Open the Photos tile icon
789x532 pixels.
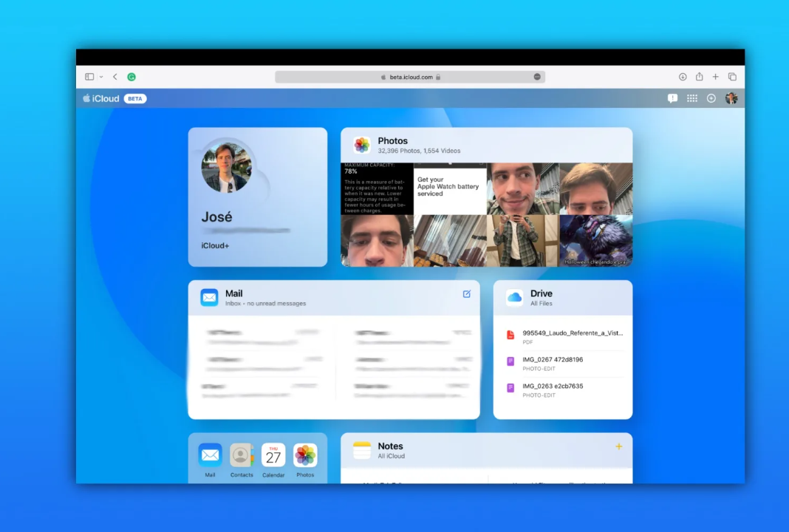pyautogui.click(x=361, y=145)
